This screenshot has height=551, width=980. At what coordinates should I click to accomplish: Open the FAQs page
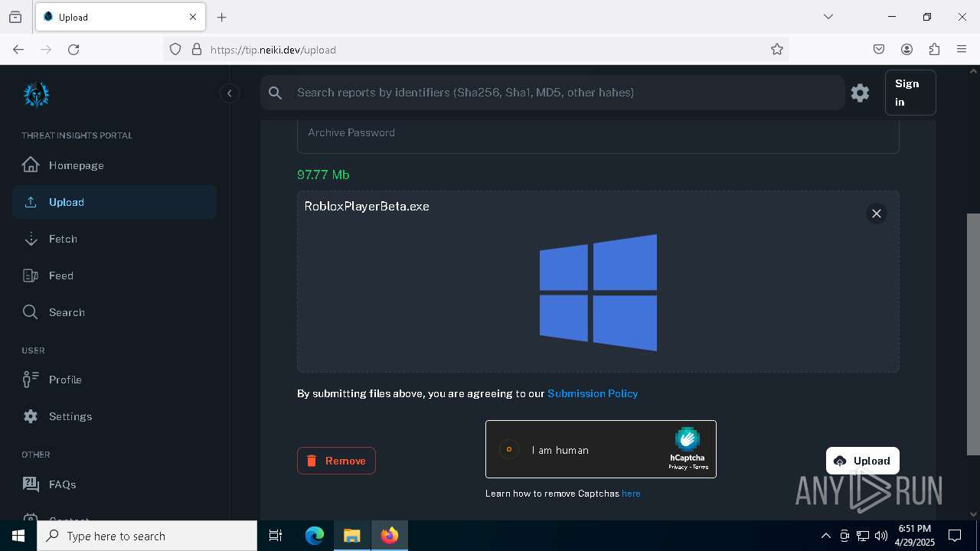pos(114,484)
